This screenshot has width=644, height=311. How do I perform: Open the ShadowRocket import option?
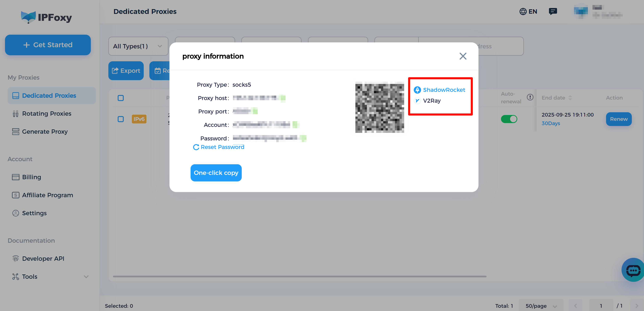pyautogui.click(x=444, y=90)
